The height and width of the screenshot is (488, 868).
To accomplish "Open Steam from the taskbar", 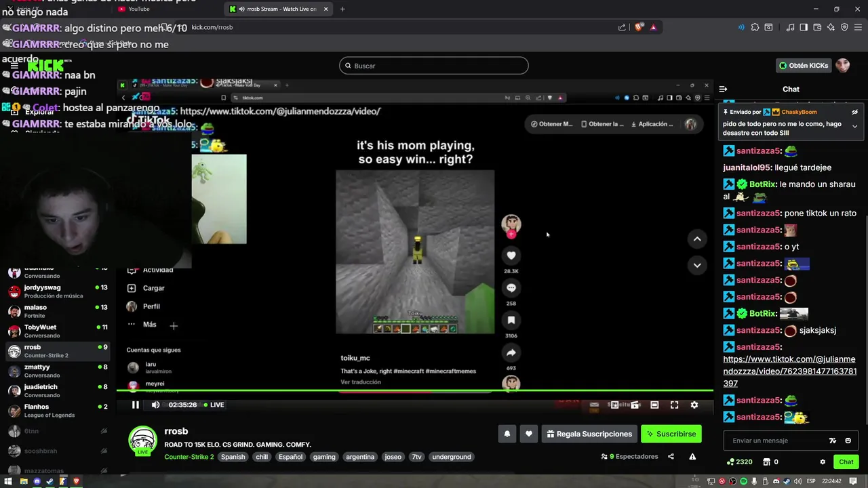I will (x=50, y=481).
